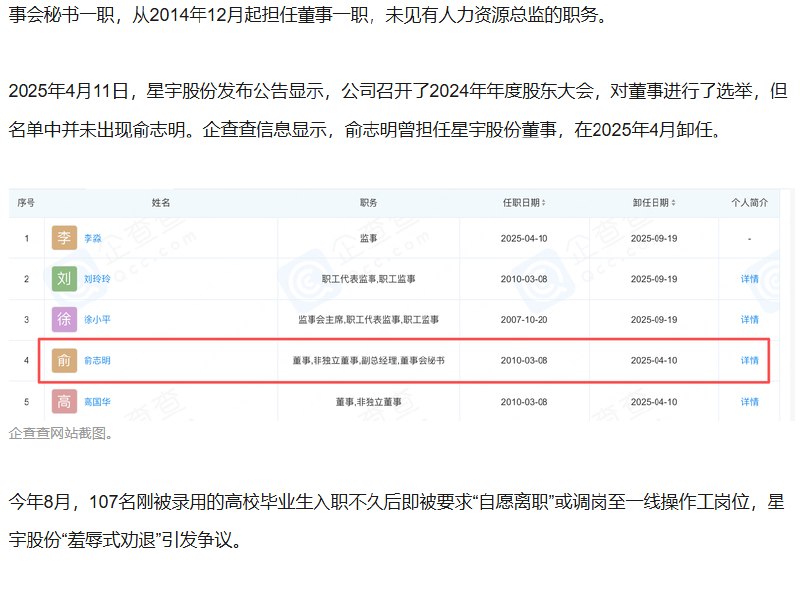Image resolution: width=800 pixels, height=604 pixels.
Task: Open 刘玲玲 profile link
Action: pos(97,279)
